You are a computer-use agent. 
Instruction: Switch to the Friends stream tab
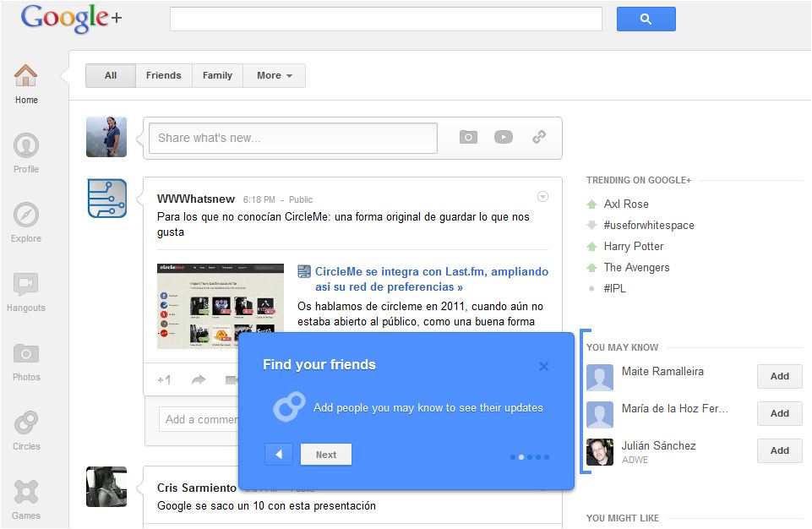tap(163, 75)
